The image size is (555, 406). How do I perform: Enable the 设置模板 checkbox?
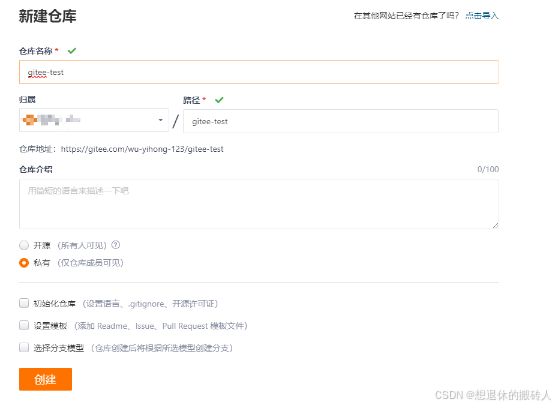point(24,325)
